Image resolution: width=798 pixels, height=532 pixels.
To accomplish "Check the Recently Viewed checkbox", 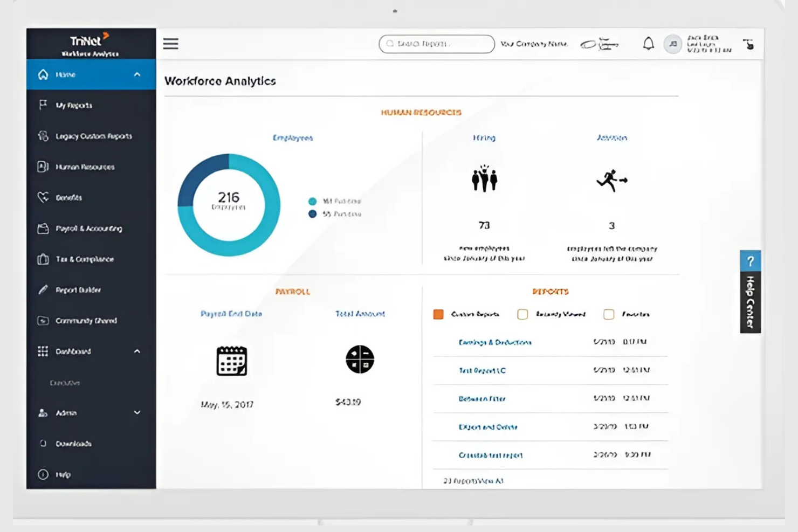I will (522, 314).
